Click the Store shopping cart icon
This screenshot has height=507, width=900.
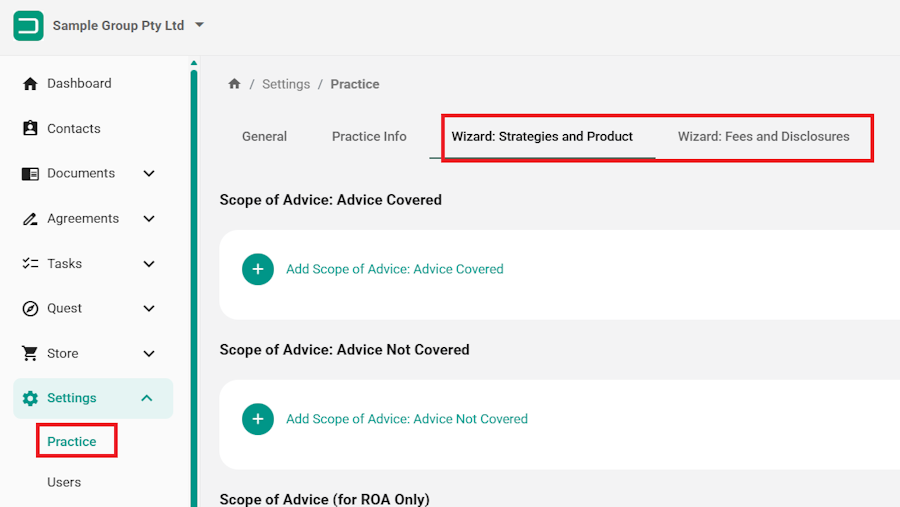coord(30,353)
